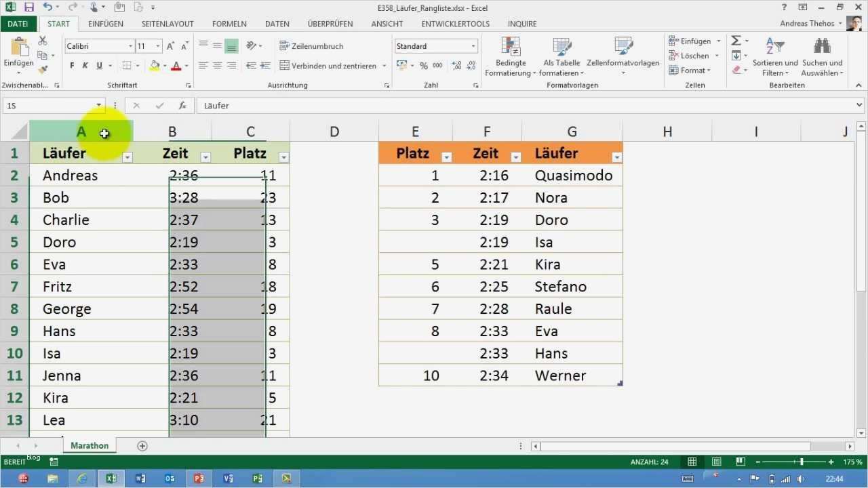Screen dimensions: 868x488
Task: Open the DATEI tab
Action: click(x=18, y=24)
